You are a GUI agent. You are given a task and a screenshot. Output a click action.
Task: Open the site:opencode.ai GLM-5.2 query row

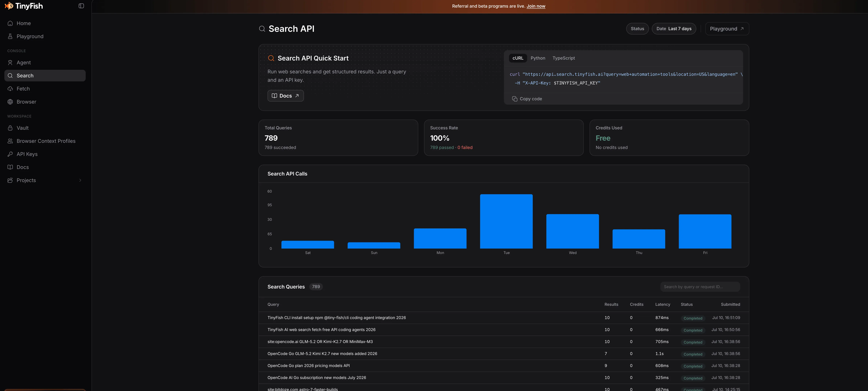[x=503, y=342]
